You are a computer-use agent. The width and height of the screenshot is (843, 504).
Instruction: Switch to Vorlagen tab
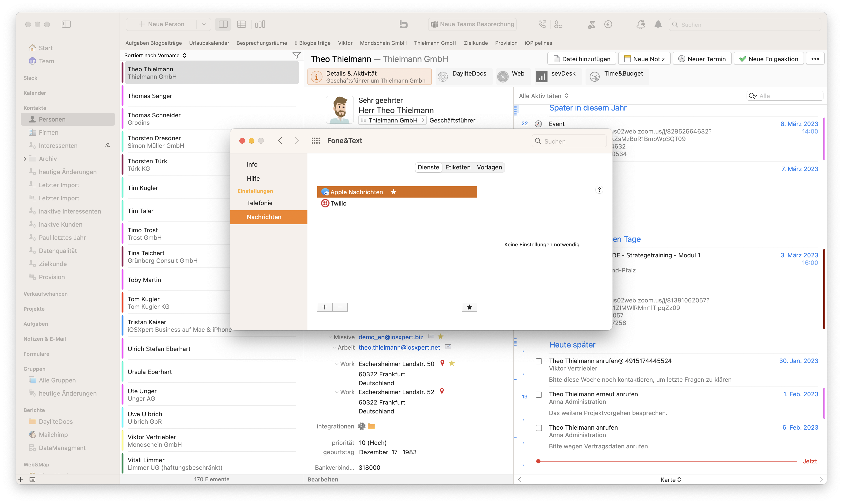click(489, 167)
